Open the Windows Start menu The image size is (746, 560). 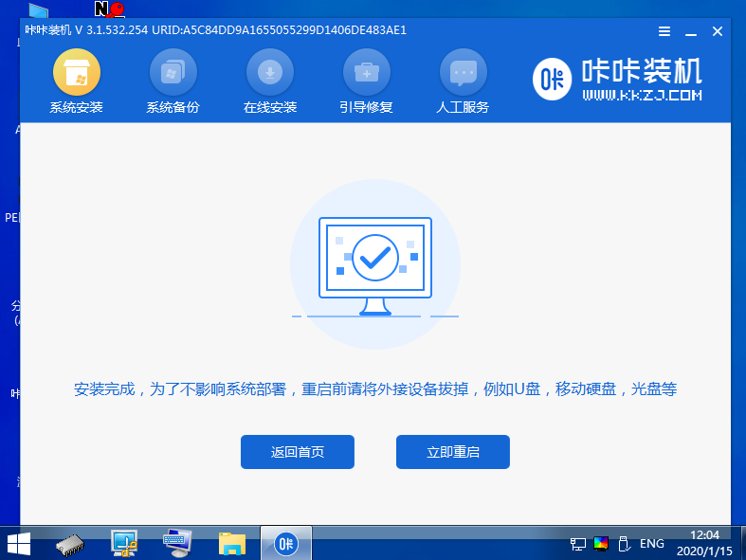click(x=18, y=543)
